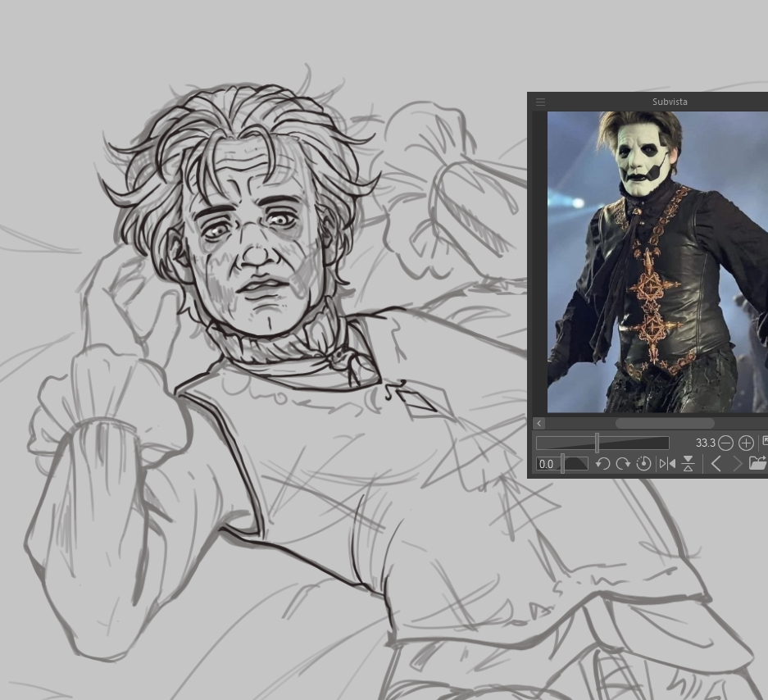Go to next image in Subvista

(736, 464)
